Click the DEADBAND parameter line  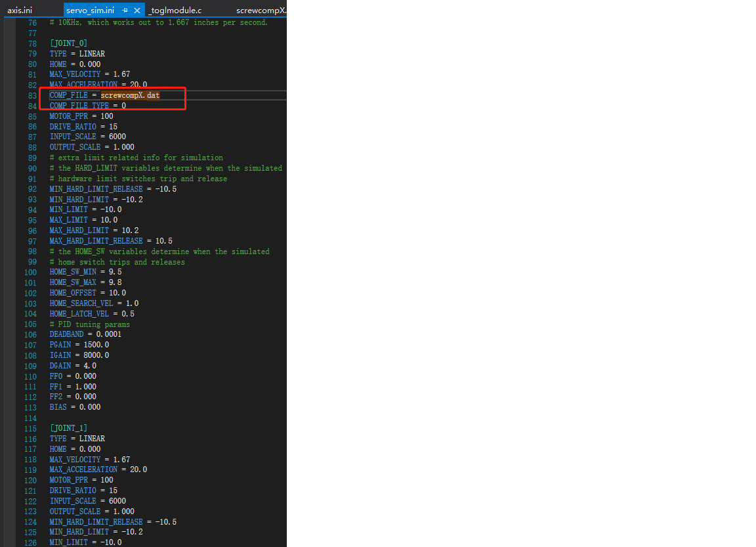pos(85,334)
